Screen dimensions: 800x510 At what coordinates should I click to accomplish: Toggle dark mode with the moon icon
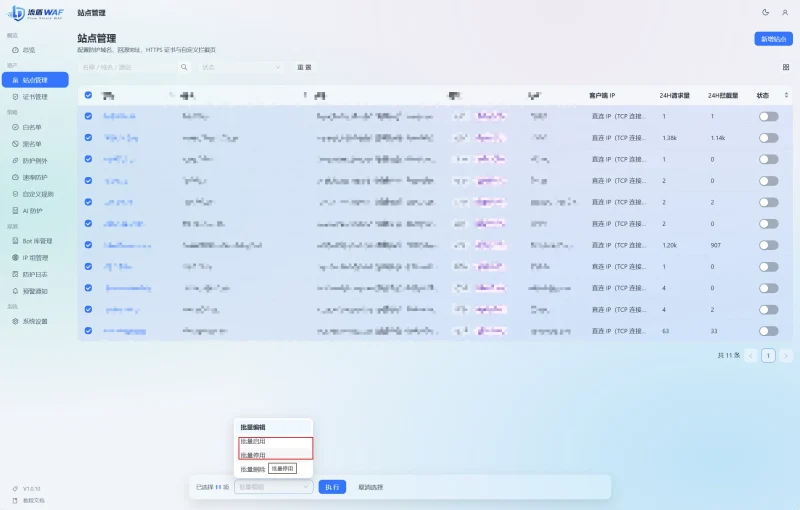765,13
